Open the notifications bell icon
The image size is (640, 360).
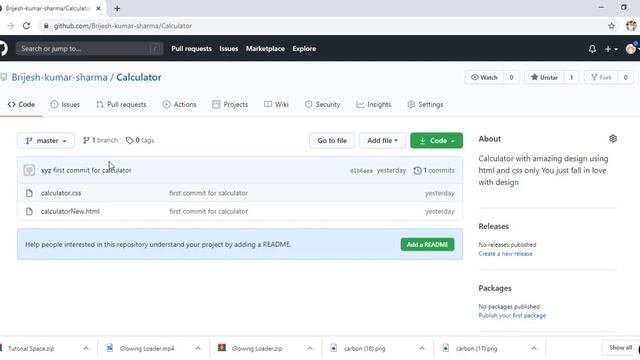click(x=592, y=49)
